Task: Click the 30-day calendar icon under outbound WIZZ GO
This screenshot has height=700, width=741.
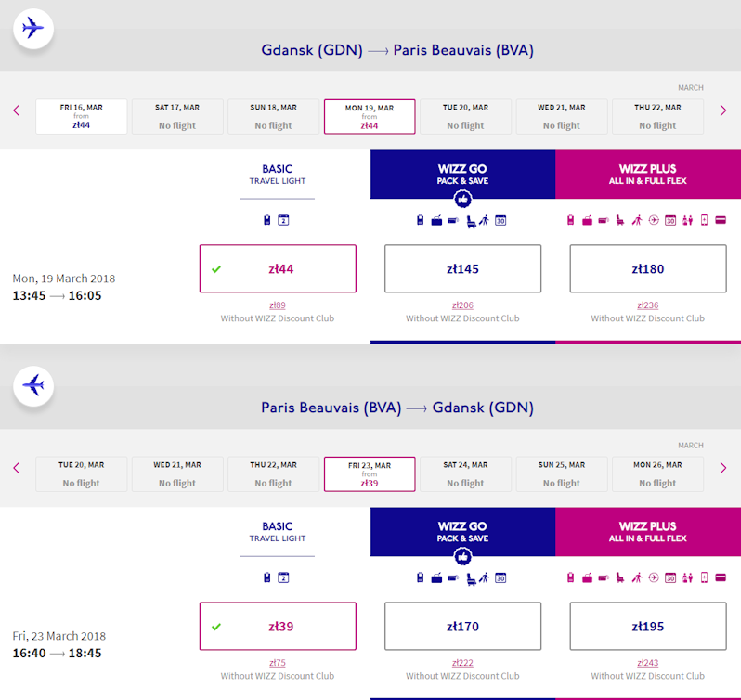Action: 500,220
